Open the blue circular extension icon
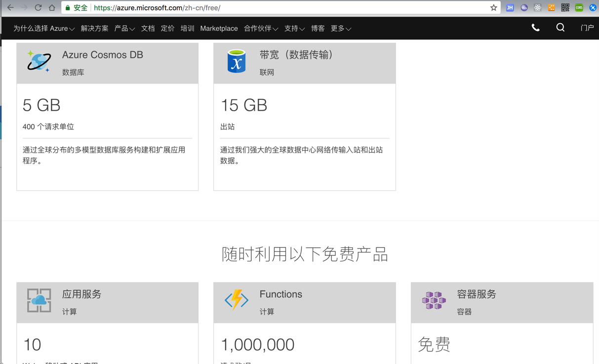This screenshot has width=599, height=364. (593, 7)
